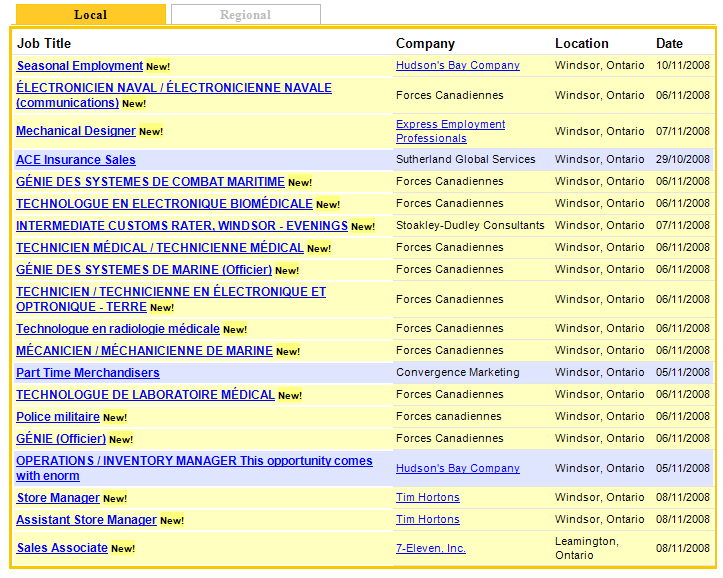This screenshot has height=578, width=723.
Task: Switch to the Local tab
Action: point(91,14)
